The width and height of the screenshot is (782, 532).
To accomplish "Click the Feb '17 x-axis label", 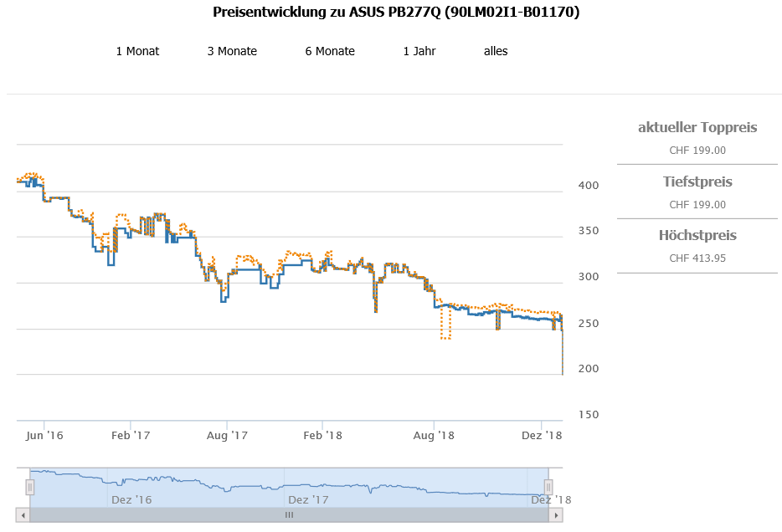I will tap(131, 436).
